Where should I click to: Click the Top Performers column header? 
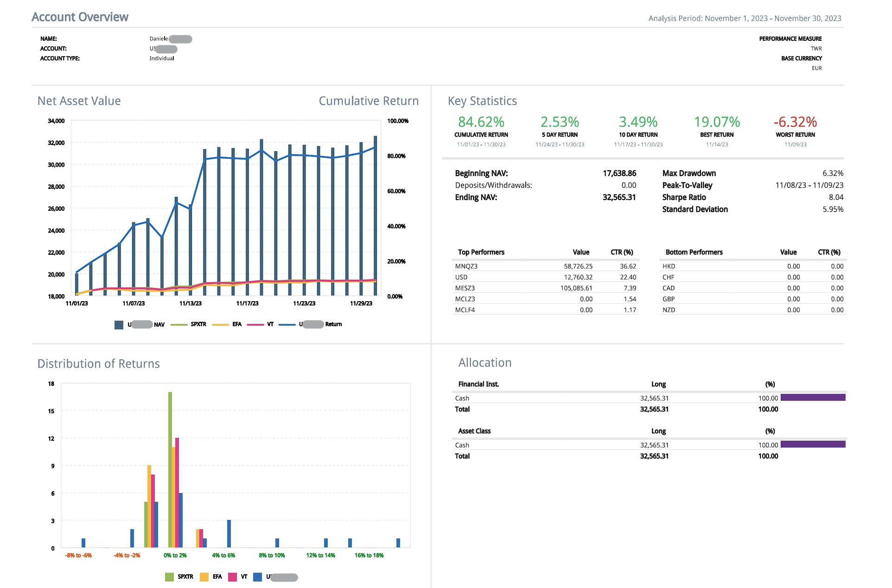481,252
